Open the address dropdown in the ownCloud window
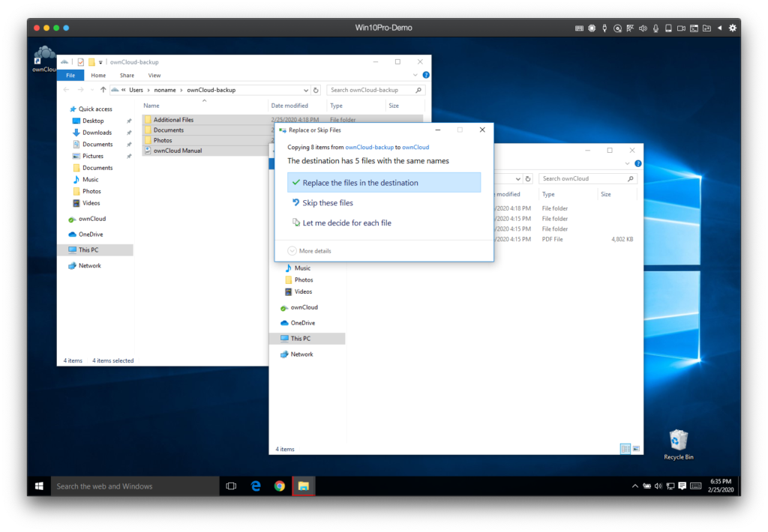Viewport: 768px width, 532px height. (517, 178)
